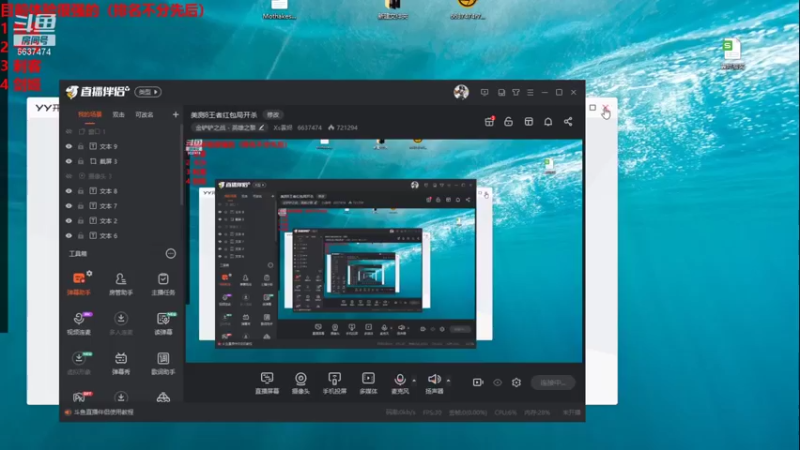800x450 pixels.
Task: Show the hidden 摄像头 camera layer
Action: click(x=69, y=176)
